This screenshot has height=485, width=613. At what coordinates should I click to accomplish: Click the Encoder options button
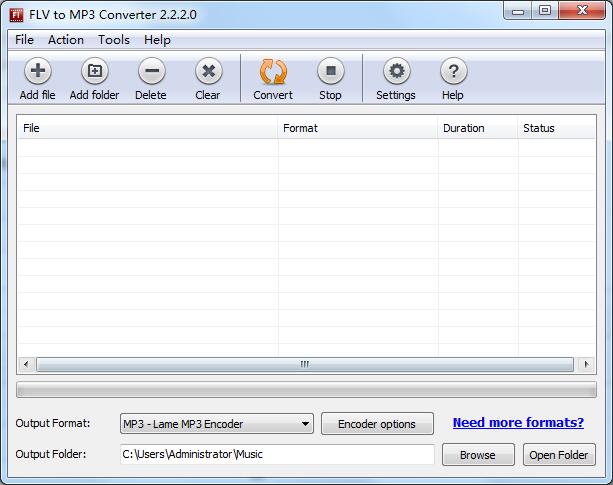pos(377,424)
